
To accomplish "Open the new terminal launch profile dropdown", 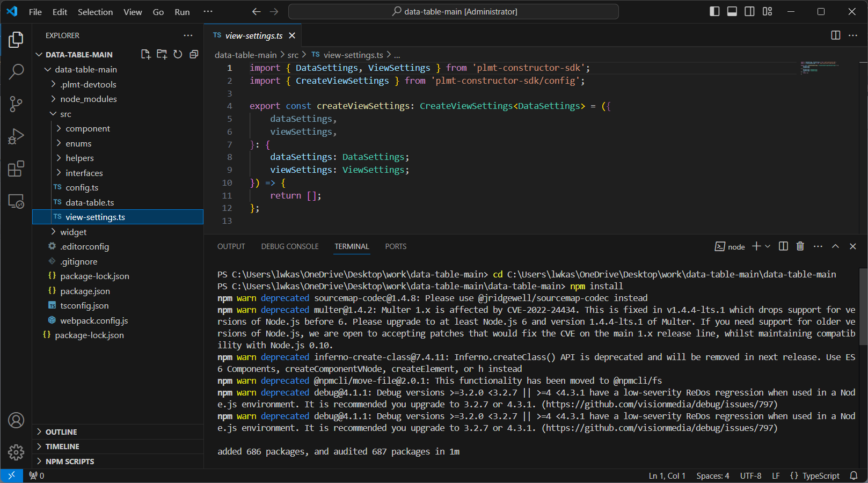I will [x=768, y=246].
